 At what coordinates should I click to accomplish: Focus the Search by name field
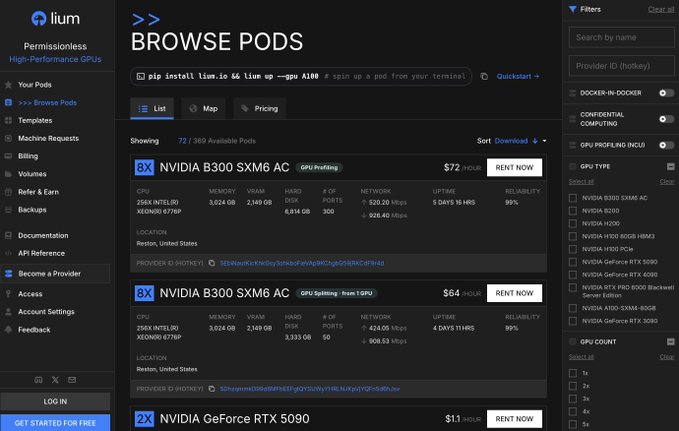[621, 37]
